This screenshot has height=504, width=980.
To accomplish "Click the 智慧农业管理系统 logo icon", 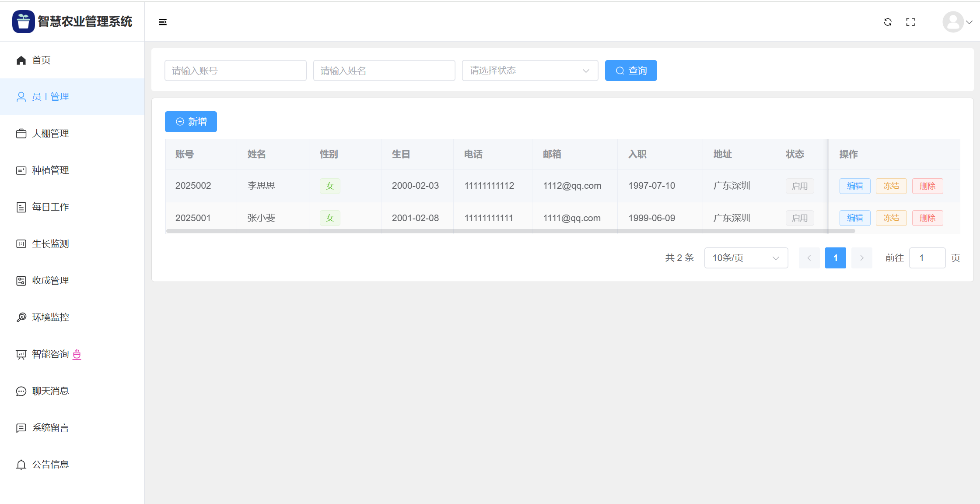I will [23, 21].
